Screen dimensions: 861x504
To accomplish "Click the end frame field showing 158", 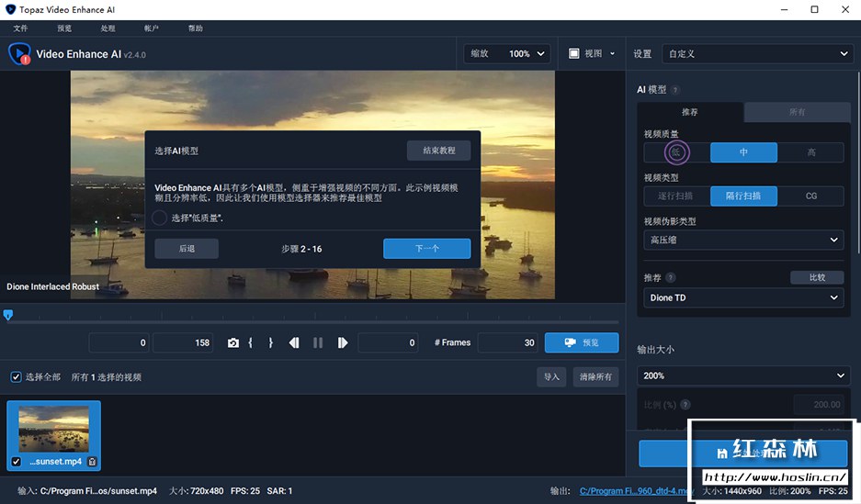I will coord(183,342).
